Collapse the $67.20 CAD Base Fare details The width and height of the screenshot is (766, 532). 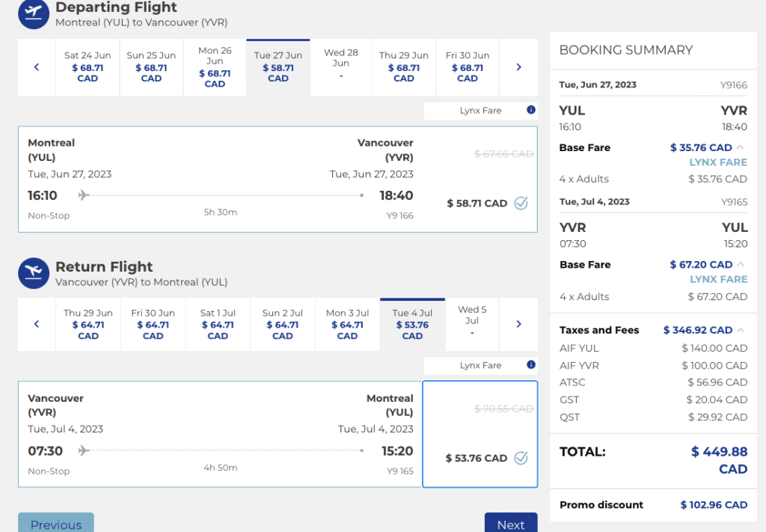pyautogui.click(x=741, y=264)
